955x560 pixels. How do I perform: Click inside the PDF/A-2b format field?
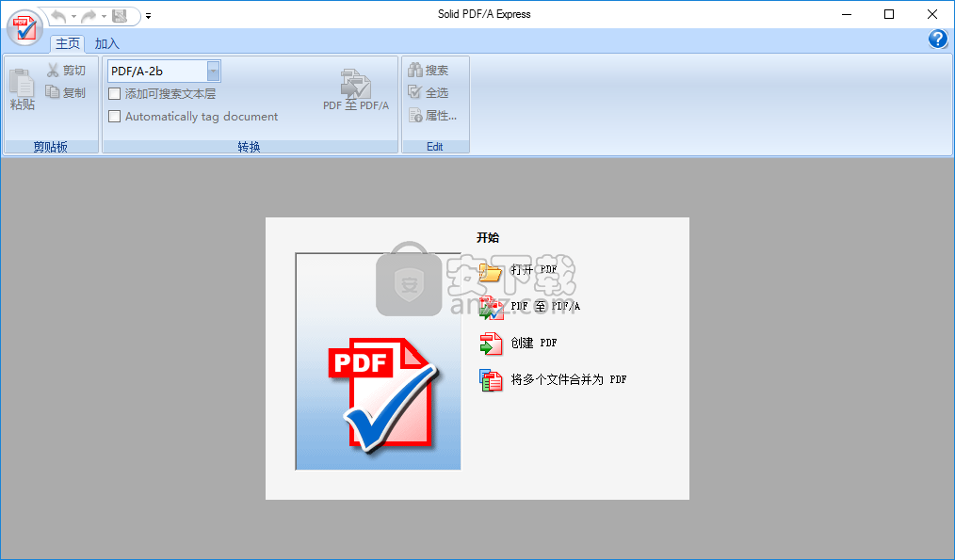click(x=157, y=72)
